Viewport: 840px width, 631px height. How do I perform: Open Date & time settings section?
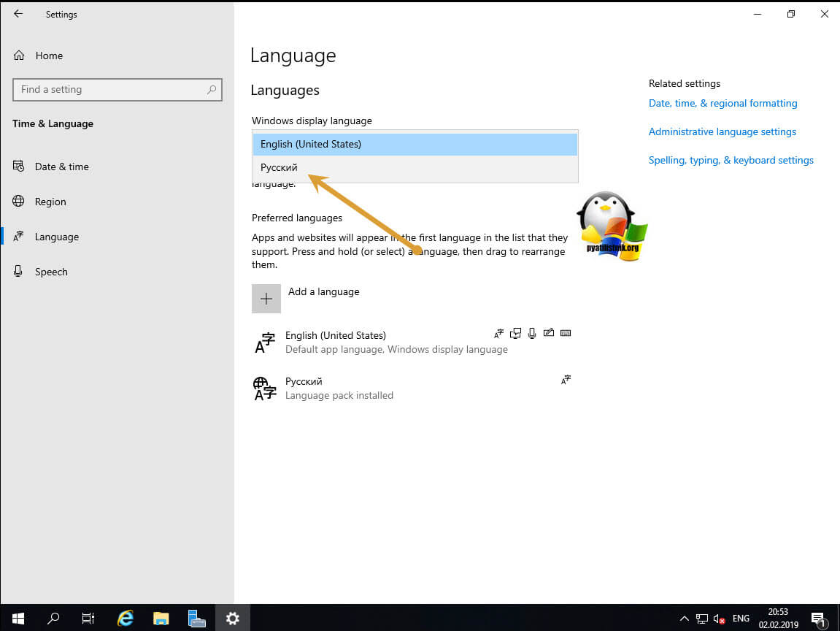(61, 167)
